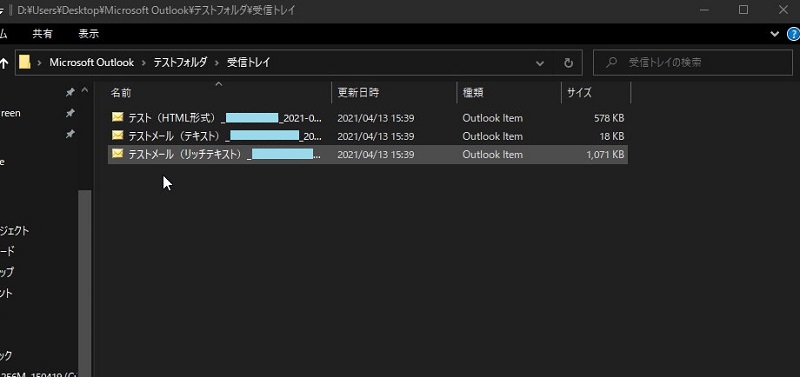Click envelope icon of テストメール（テキスト） file
Image resolution: width=800 pixels, height=377 pixels.
click(118, 135)
